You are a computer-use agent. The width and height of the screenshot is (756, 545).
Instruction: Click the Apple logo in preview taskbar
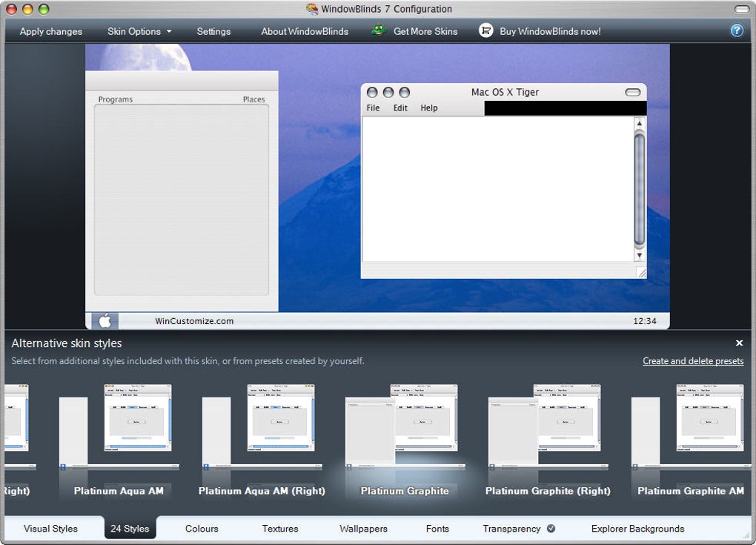(x=105, y=321)
